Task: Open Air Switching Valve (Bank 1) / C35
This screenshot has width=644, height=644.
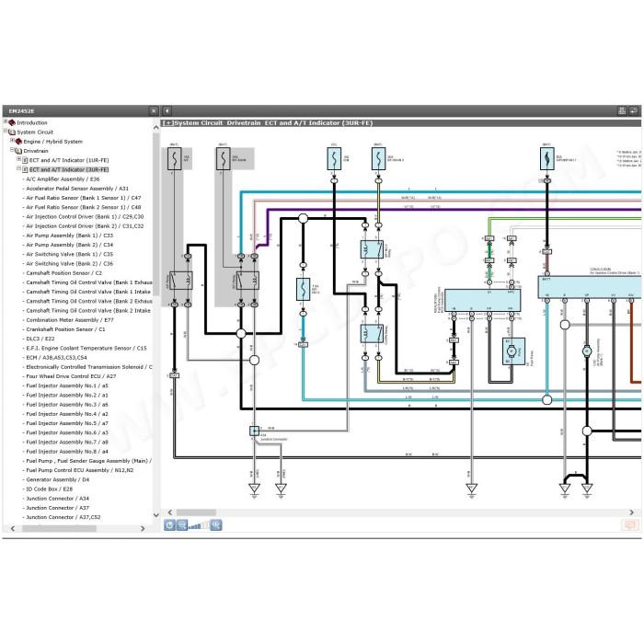Action: point(69,254)
